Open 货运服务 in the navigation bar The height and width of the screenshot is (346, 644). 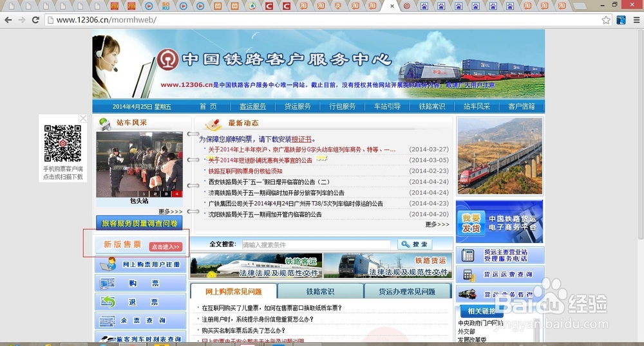click(x=298, y=107)
